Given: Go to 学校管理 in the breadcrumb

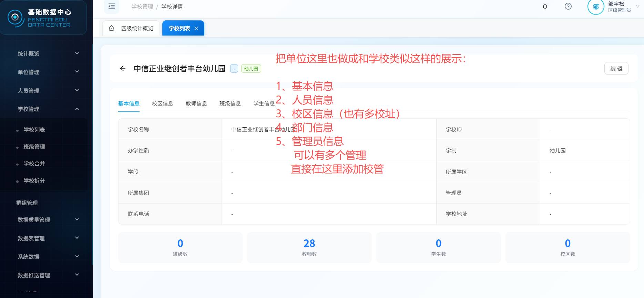Looking at the screenshot, I should [142, 7].
